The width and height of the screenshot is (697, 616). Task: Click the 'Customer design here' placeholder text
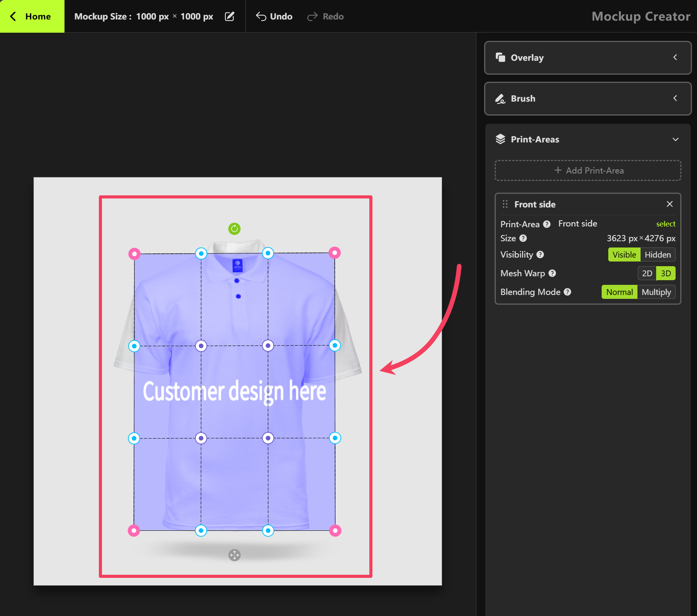point(234,392)
